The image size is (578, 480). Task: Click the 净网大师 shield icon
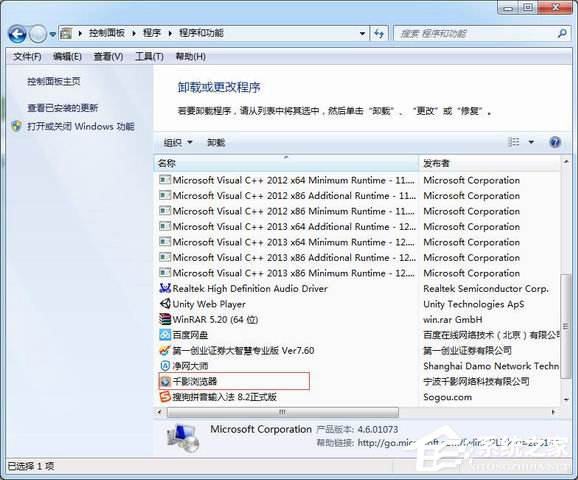coord(165,365)
